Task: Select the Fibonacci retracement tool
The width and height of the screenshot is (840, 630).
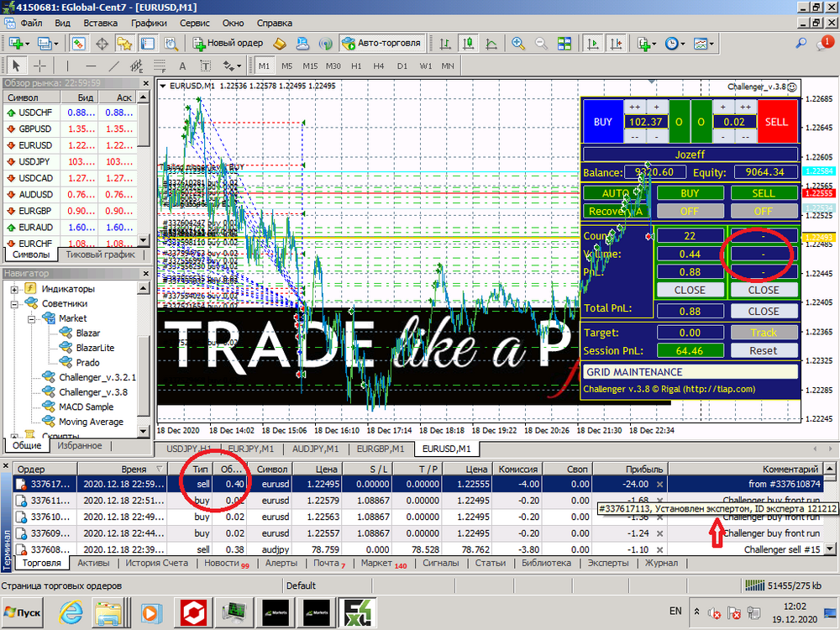Action: coord(160,66)
